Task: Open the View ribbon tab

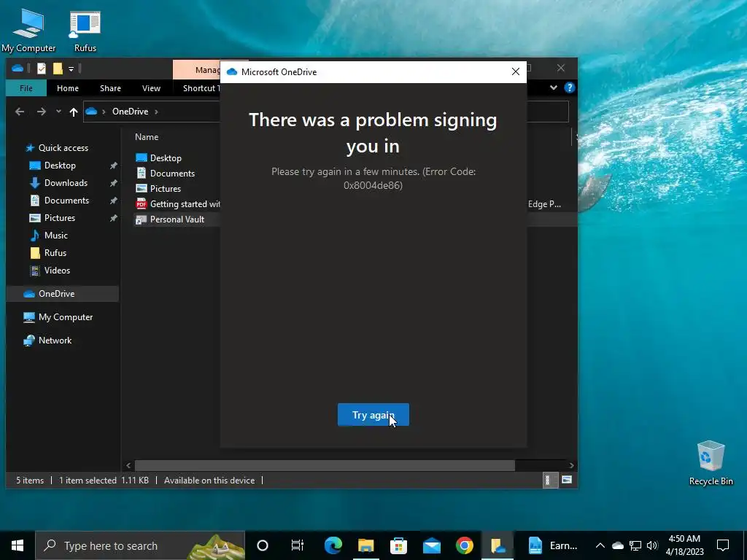Action: (151, 88)
